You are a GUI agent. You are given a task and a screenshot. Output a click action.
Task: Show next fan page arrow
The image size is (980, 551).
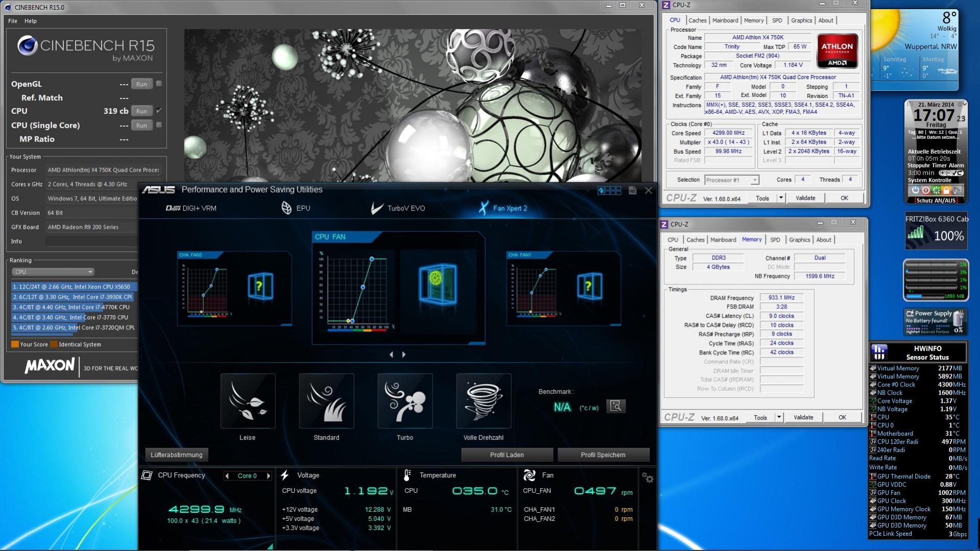point(404,354)
